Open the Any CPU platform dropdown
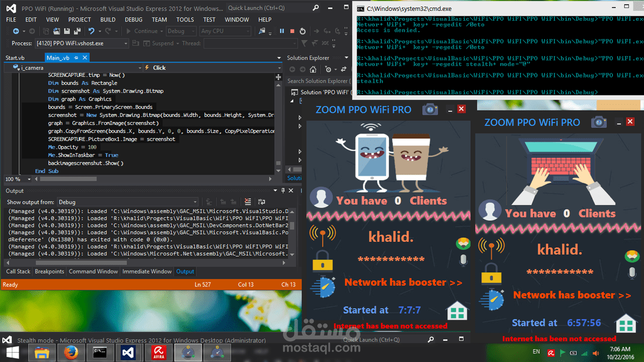Image resolution: width=644 pixels, height=362 pixels. (x=225, y=31)
